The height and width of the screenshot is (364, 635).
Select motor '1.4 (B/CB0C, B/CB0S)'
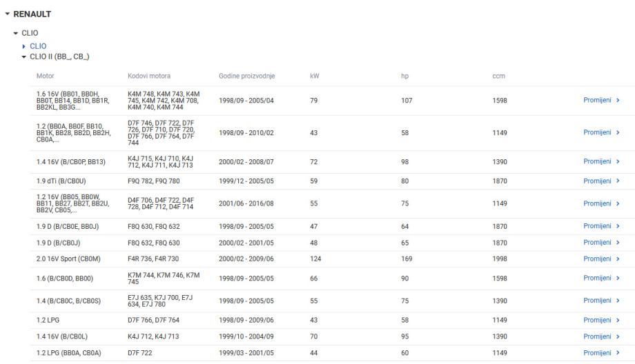click(x=68, y=301)
